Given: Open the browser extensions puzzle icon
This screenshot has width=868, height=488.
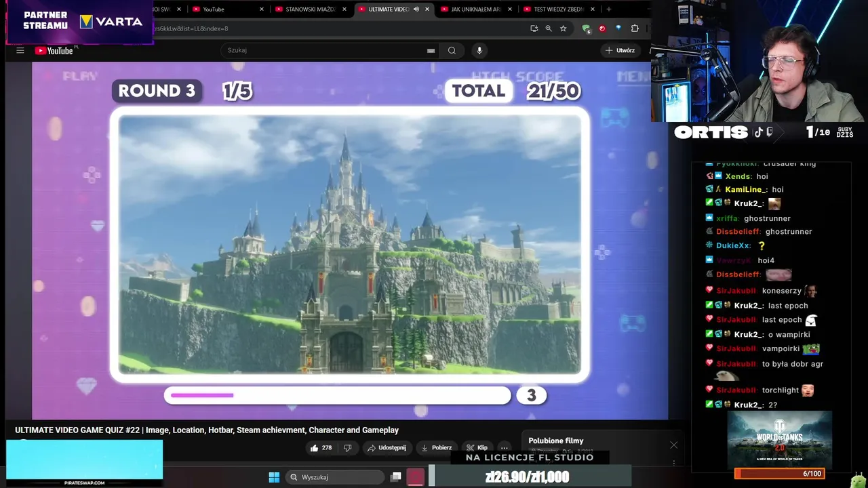Looking at the screenshot, I should tap(635, 28).
